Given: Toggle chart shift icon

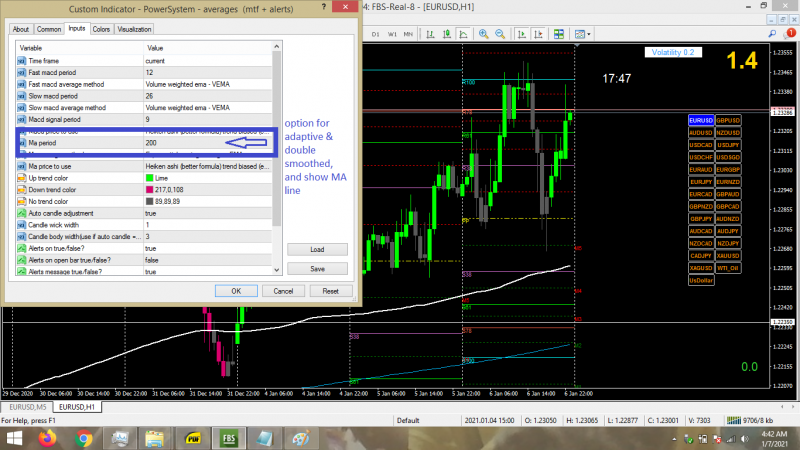Looking at the screenshot, I should [538, 34].
